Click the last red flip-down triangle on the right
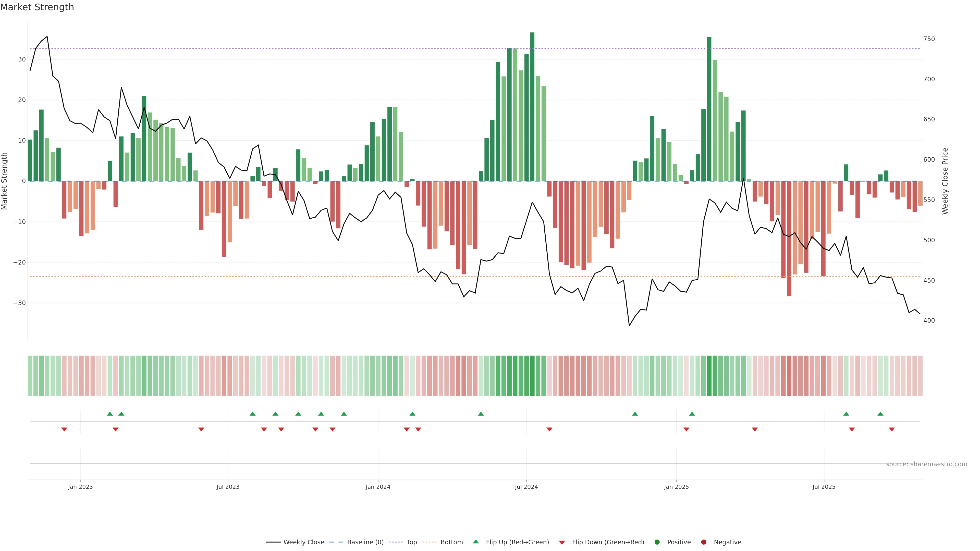980x551 pixels. coord(892,429)
